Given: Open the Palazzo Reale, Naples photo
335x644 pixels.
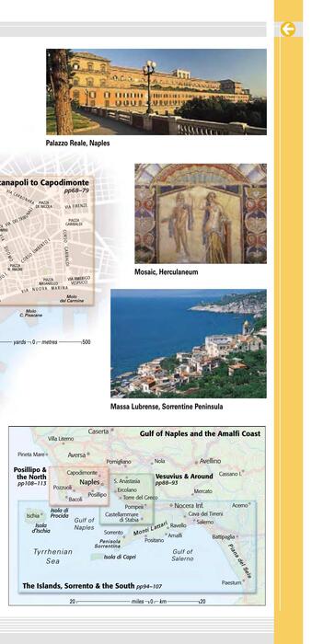Looking at the screenshot, I should [x=156, y=92].
